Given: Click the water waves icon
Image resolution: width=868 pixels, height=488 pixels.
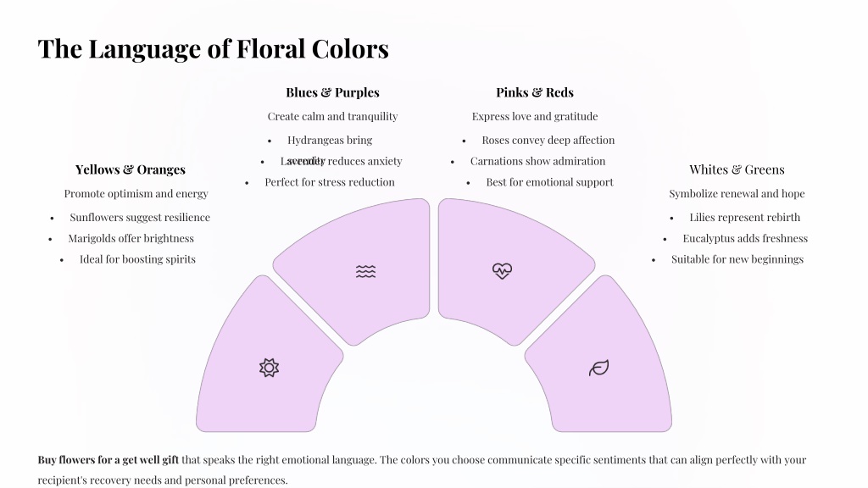Looking at the screenshot, I should click(x=365, y=271).
